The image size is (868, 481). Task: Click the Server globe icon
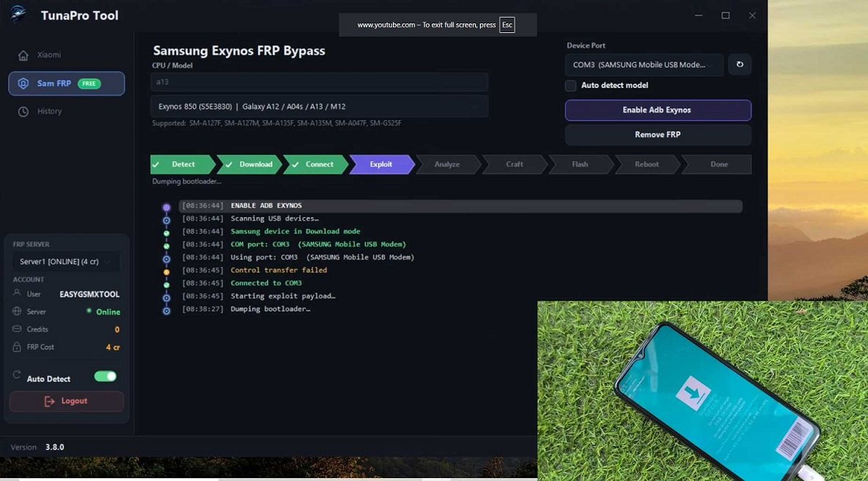click(x=17, y=311)
